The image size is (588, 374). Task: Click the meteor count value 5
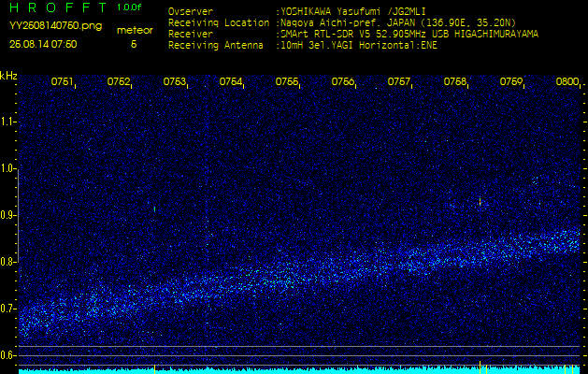134,44
